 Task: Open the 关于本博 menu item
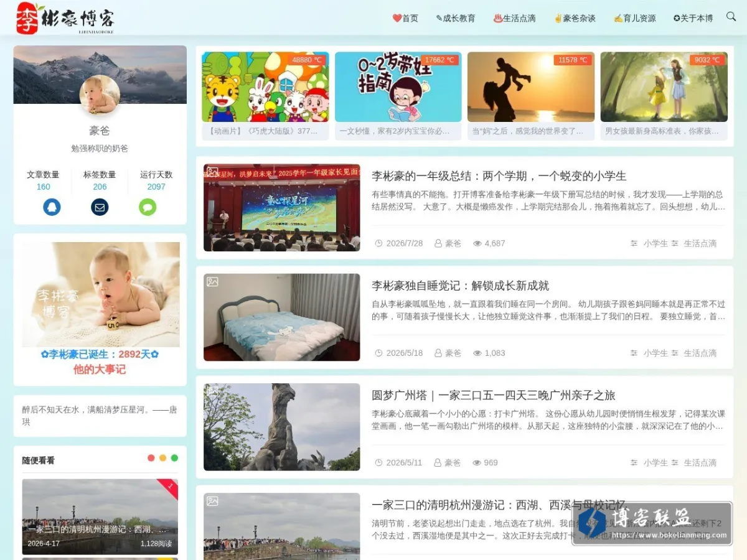(x=693, y=18)
